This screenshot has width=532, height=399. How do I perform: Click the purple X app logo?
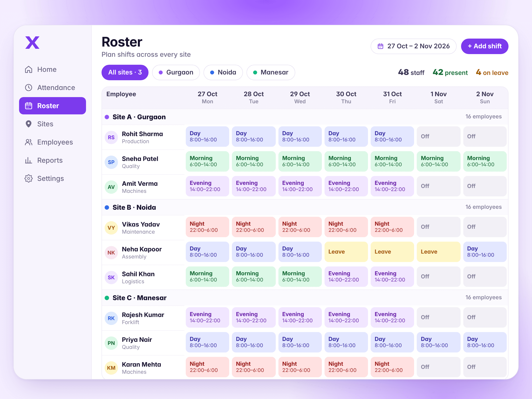32,43
